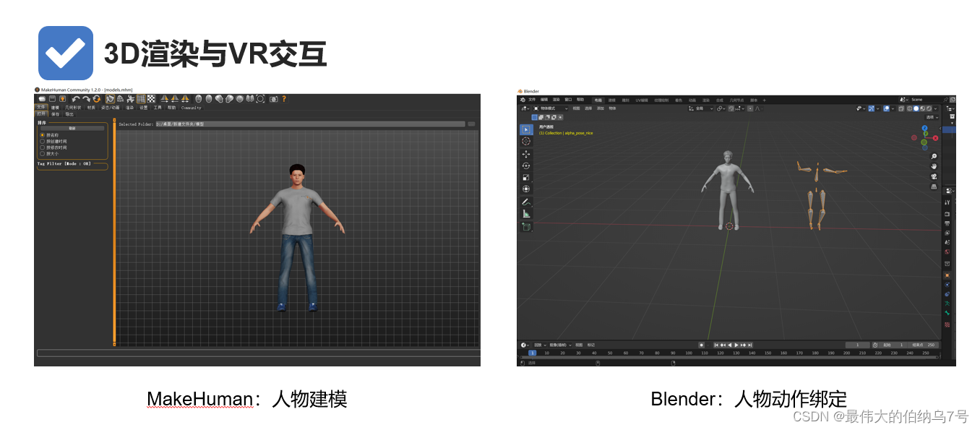Open the orange Object properties tab in Blender
The width and height of the screenshot is (980, 430).
[x=947, y=275]
